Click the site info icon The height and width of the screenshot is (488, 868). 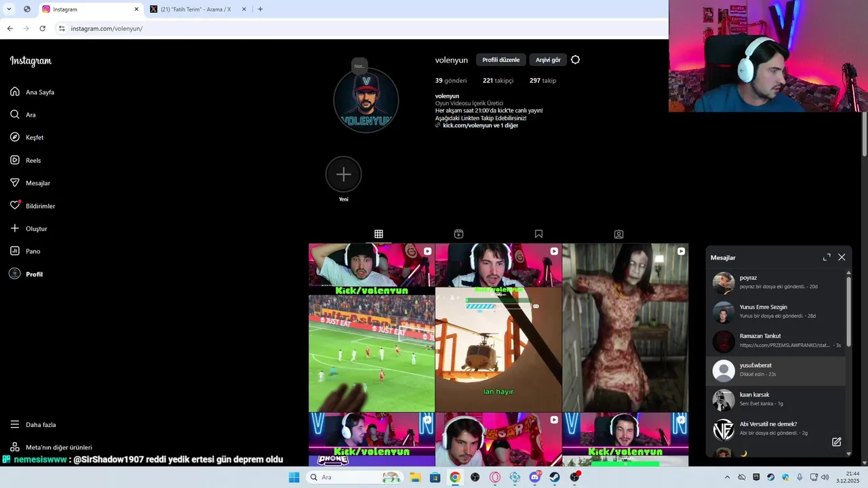62,28
